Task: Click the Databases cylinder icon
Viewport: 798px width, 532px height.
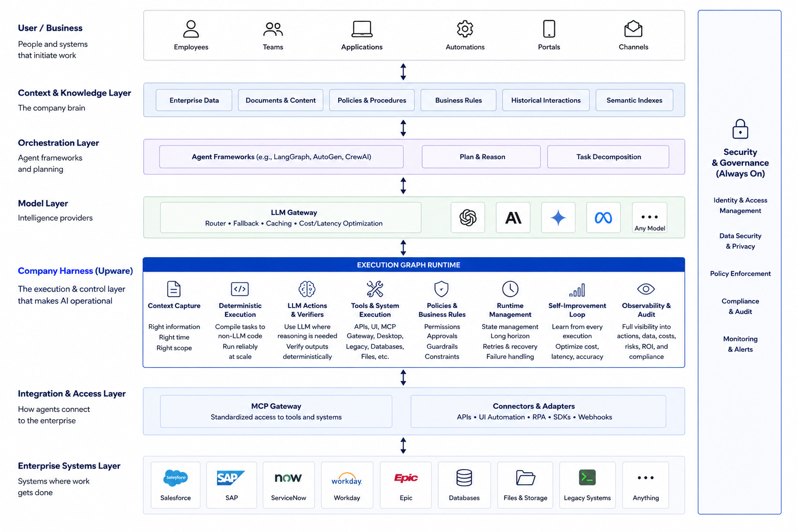Action: coord(464,477)
